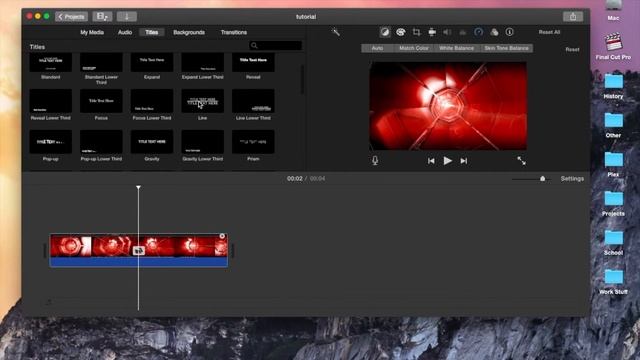The height and width of the screenshot is (360, 640).
Task: Select the Expand title thumbnail
Action: (x=152, y=62)
